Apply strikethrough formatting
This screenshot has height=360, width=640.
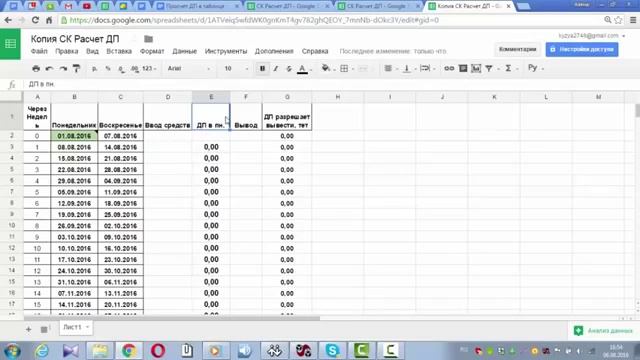point(289,69)
